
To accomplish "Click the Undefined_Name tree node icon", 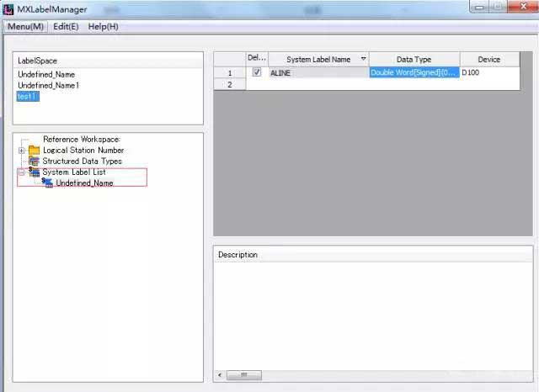I will (47, 183).
